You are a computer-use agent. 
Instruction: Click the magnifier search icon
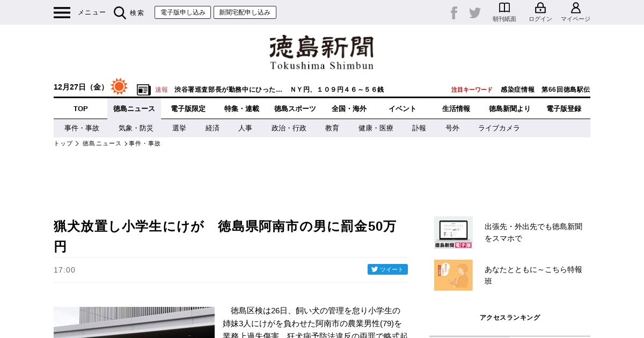[120, 13]
